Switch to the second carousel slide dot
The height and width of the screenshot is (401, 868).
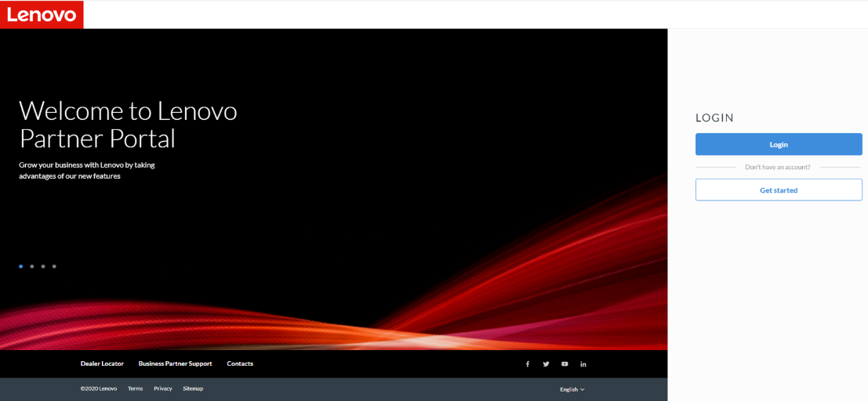tap(32, 266)
